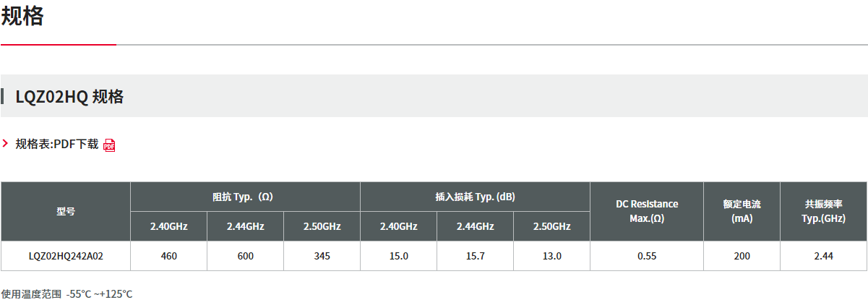Click the insertion loss 2.50GHz sub-header
The height and width of the screenshot is (300, 868).
(552, 226)
